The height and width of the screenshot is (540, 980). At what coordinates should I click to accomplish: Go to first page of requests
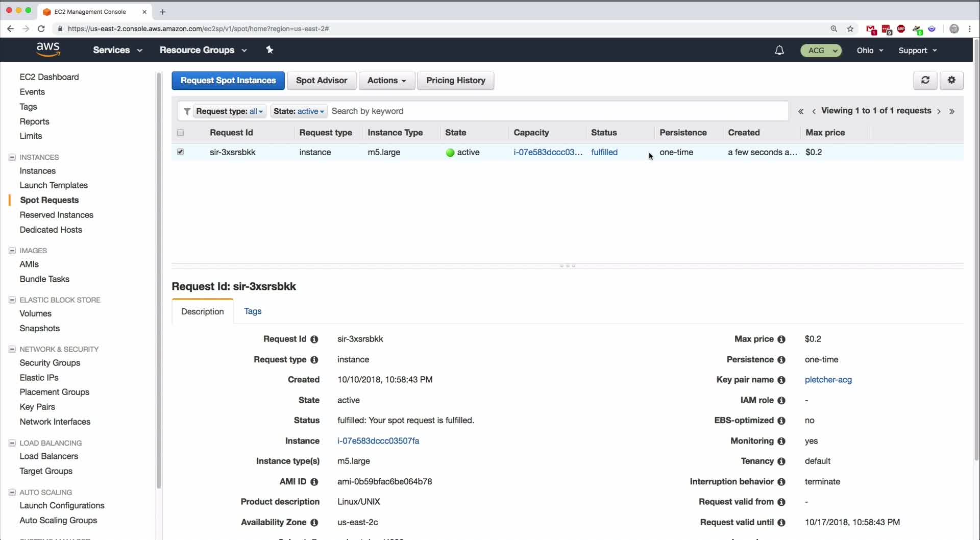pyautogui.click(x=800, y=111)
